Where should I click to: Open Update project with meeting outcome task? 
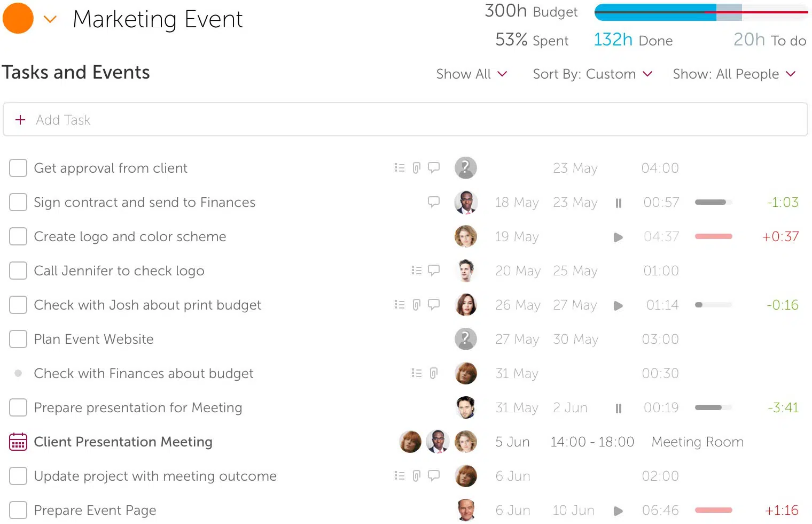(x=155, y=476)
